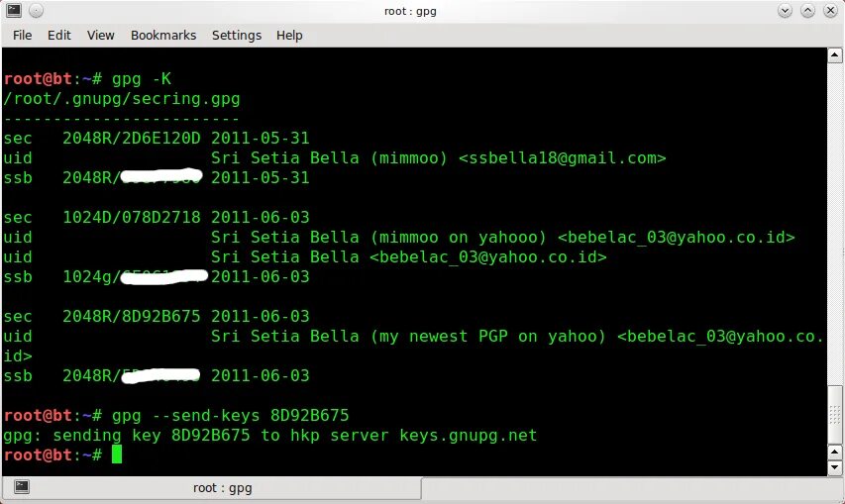Open the File menu
The width and height of the screenshot is (845, 504).
point(22,35)
